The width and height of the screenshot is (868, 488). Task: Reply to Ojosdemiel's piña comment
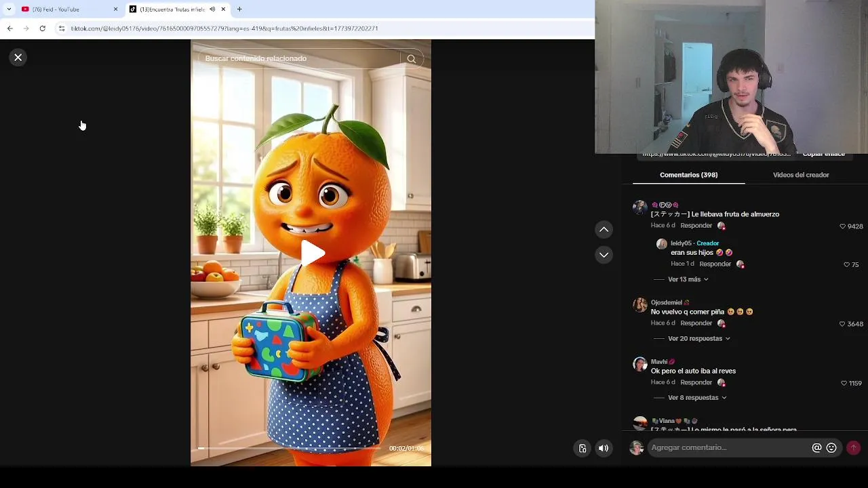click(x=696, y=323)
